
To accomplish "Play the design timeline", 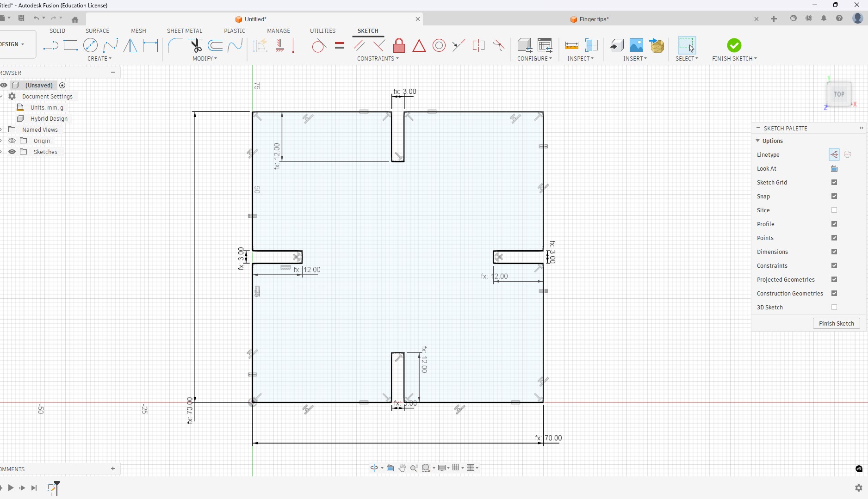I will coord(11,488).
